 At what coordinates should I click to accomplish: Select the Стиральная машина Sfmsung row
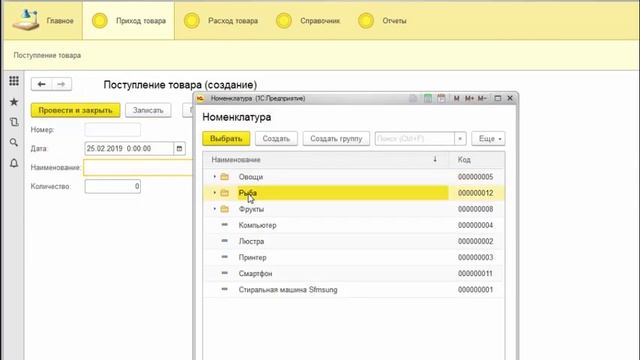point(353,290)
